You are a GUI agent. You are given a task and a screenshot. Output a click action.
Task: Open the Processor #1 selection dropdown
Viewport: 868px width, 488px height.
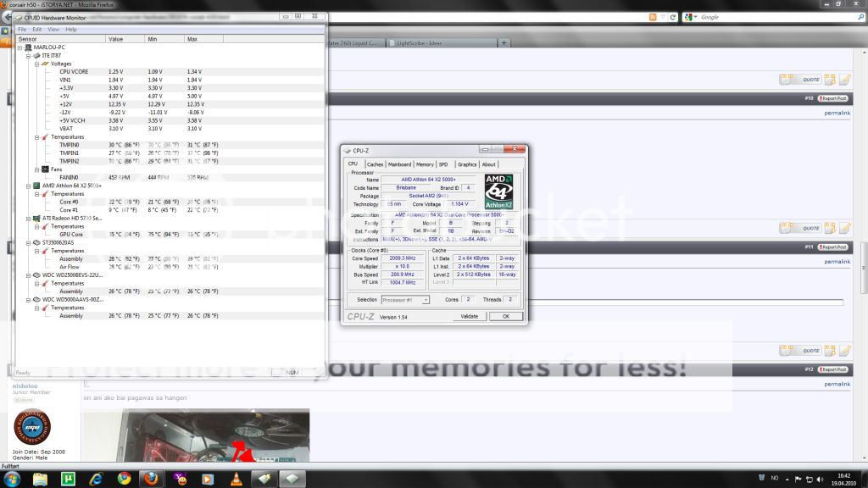pos(404,300)
